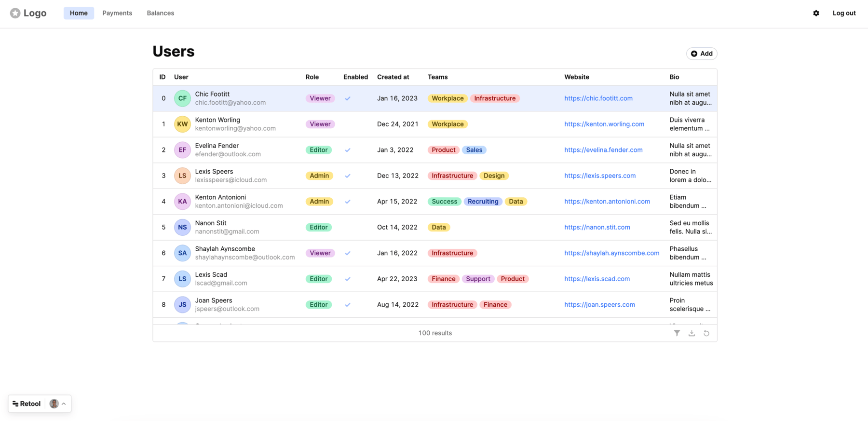Go to the Home tab
This screenshot has width=868, height=421.
79,13
